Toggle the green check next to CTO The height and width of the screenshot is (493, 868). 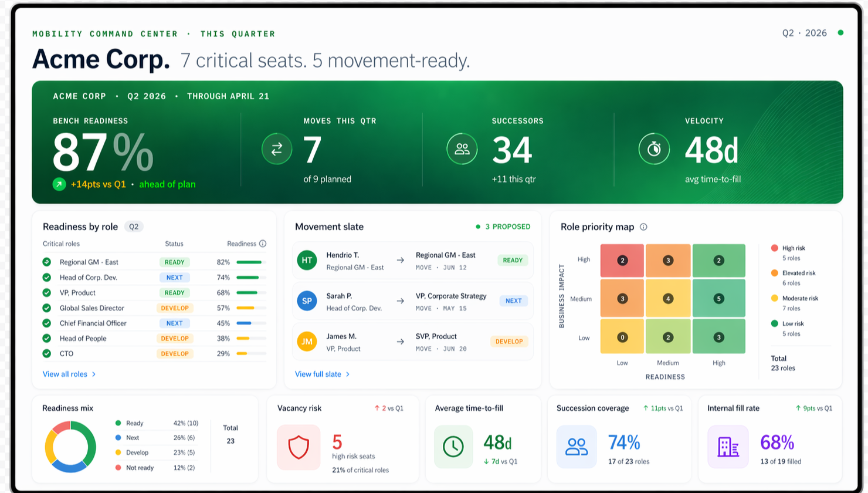(48, 353)
